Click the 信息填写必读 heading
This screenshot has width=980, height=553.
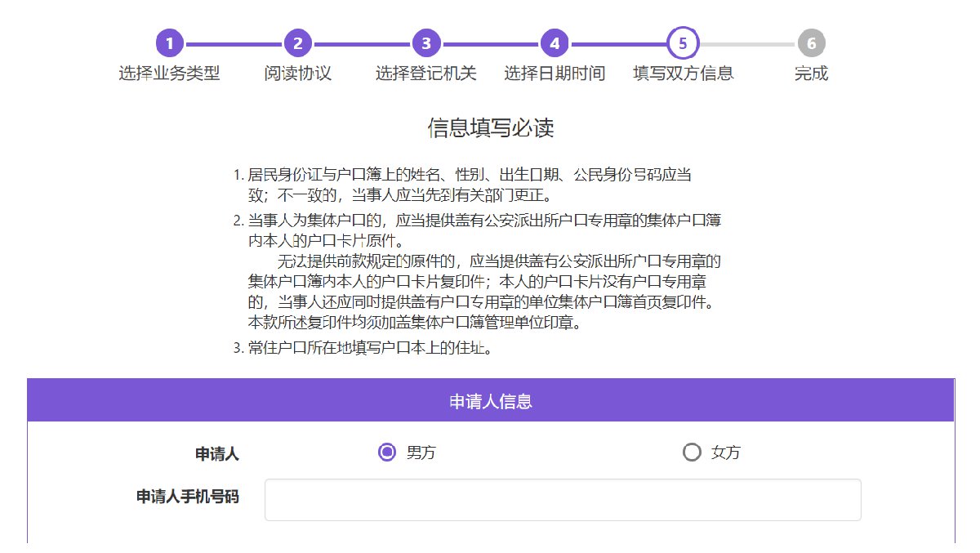point(490,128)
